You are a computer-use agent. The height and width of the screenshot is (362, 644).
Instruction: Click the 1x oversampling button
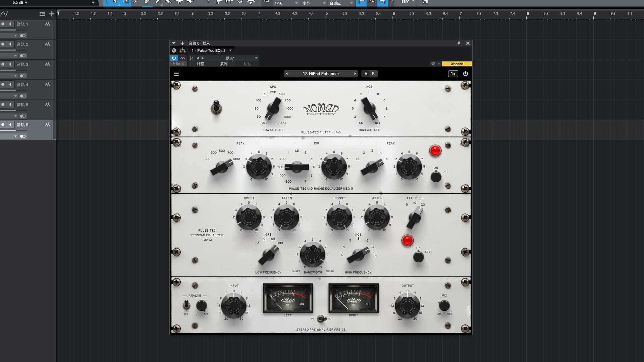453,74
